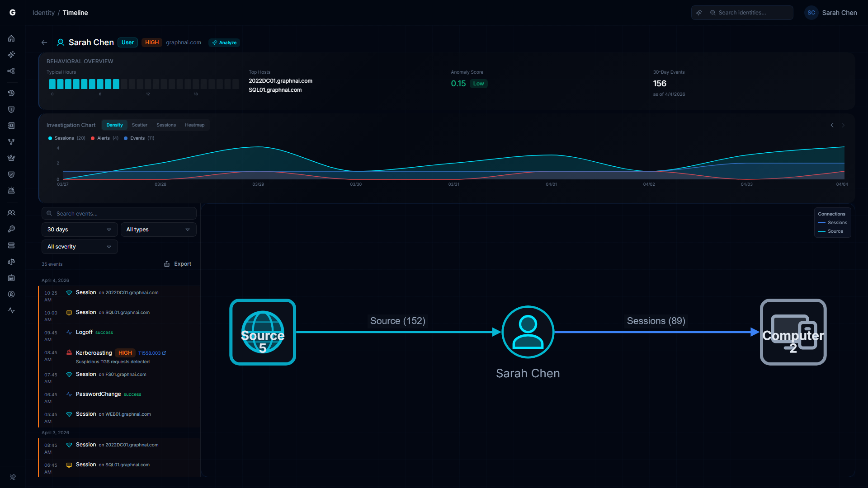Viewport: 868px width, 488px height.
Task: Click the activity pulse icon in the sidebar
Action: 11,310
